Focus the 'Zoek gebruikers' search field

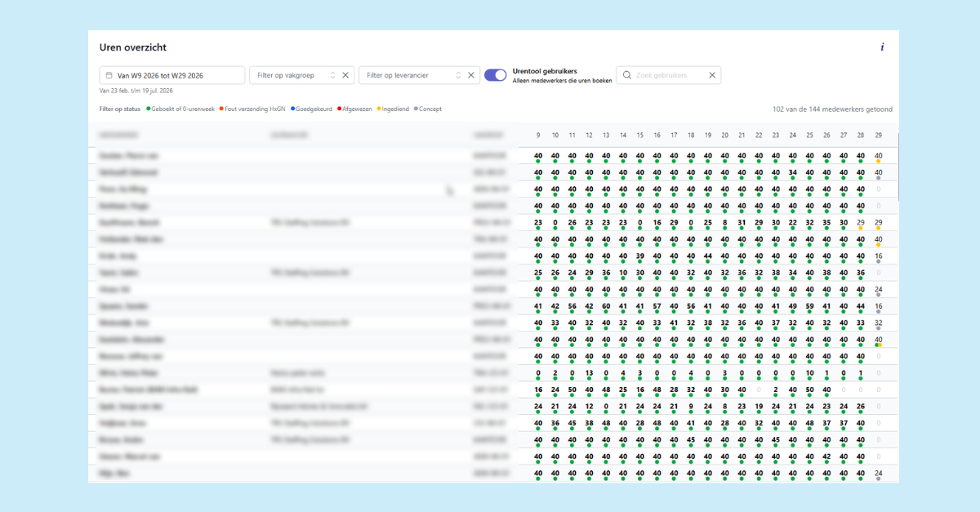click(669, 75)
